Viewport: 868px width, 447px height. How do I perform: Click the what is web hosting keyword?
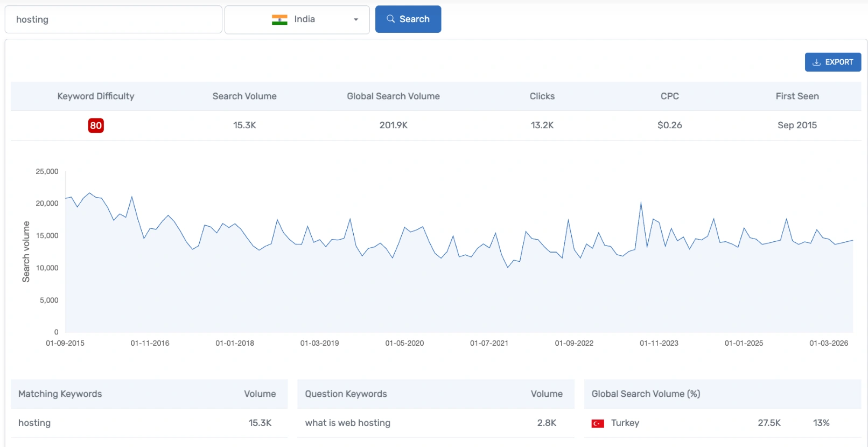(348, 423)
